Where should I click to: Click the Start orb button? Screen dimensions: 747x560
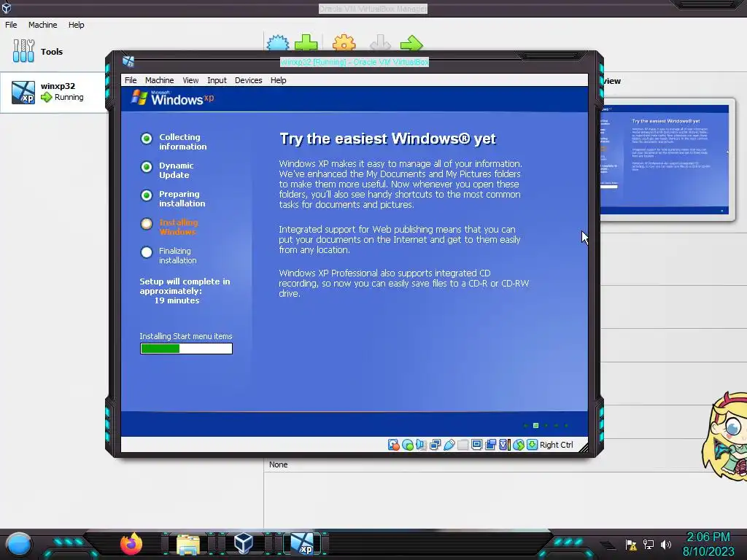pos(19,544)
